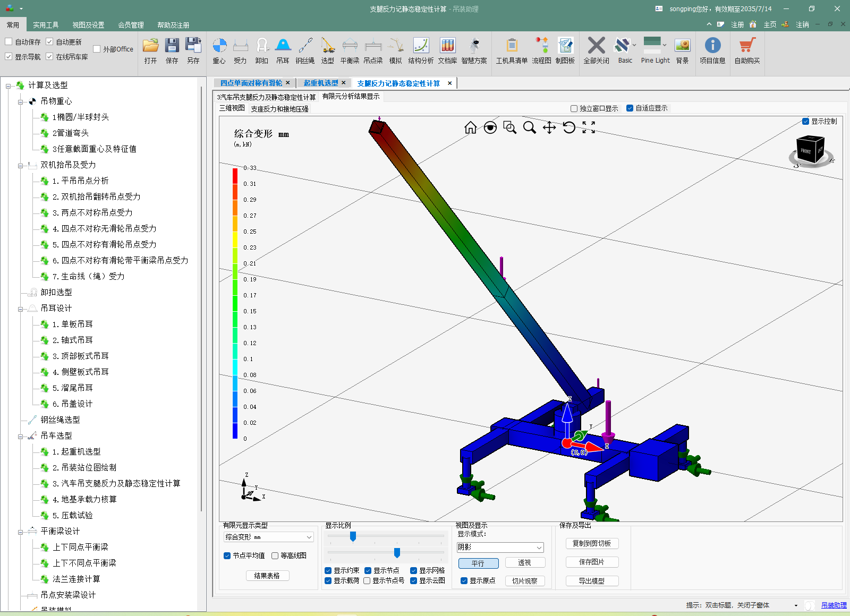This screenshot has height=616, width=850.
Task: Open the 平衡梁 spreader beam tool
Action: pyautogui.click(x=350, y=51)
